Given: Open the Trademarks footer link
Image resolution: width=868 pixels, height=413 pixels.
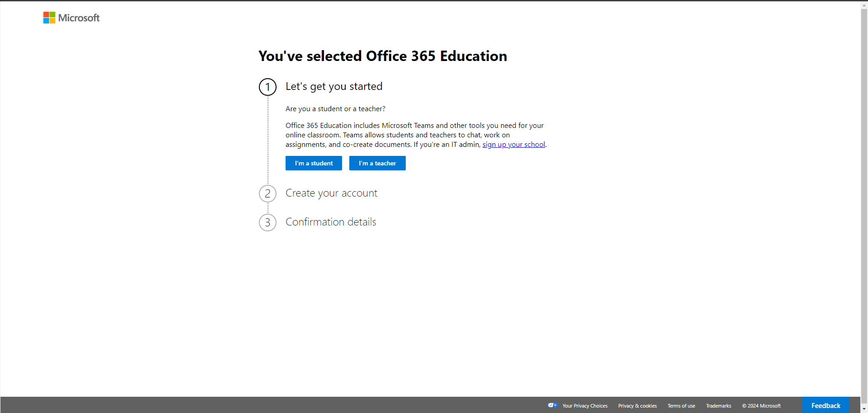Looking at the screenshot, I should [718, 406].
